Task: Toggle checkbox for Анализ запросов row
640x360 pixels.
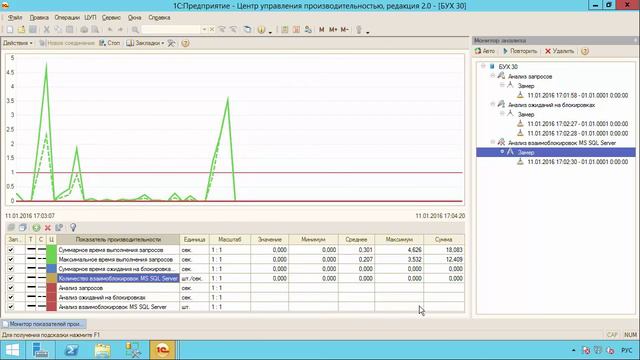Action: click(11, 288)
